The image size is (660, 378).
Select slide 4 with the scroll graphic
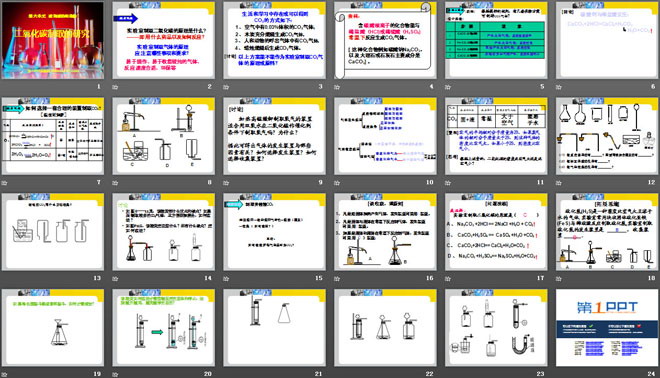385,40
